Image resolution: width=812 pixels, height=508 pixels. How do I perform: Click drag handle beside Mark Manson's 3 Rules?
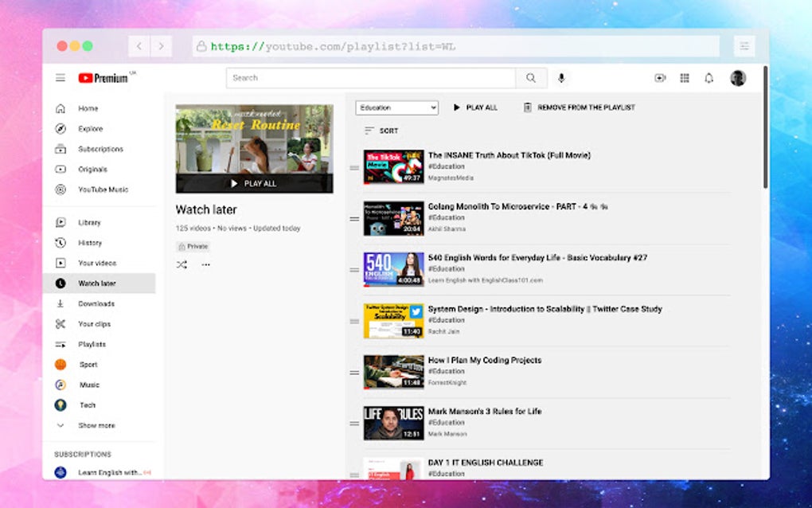pos(354,423)
